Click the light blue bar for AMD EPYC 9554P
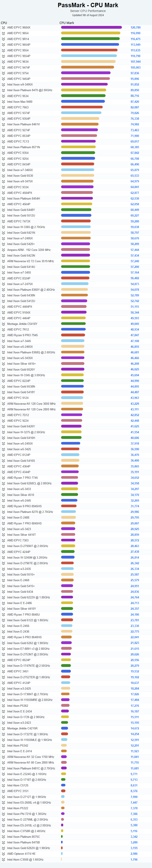 click(89, 56)
